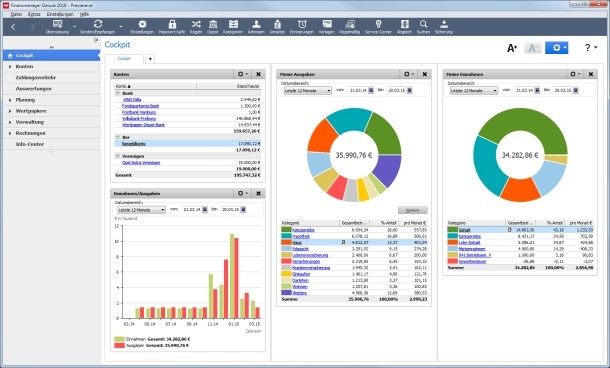Open Zahlungsverkehr in the sidebar
The height and width of the screenshot is (368, 610).
(x=51, y=77)
